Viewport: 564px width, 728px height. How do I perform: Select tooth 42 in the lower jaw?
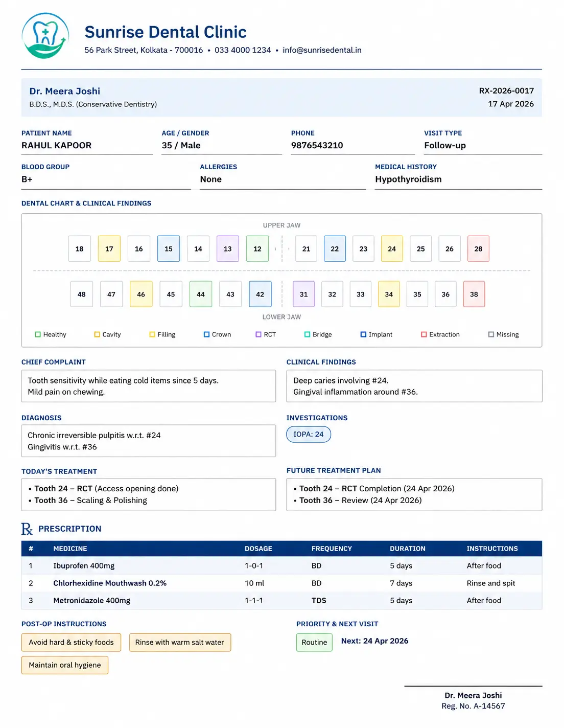pyautogui.click(x=260, y=294)
